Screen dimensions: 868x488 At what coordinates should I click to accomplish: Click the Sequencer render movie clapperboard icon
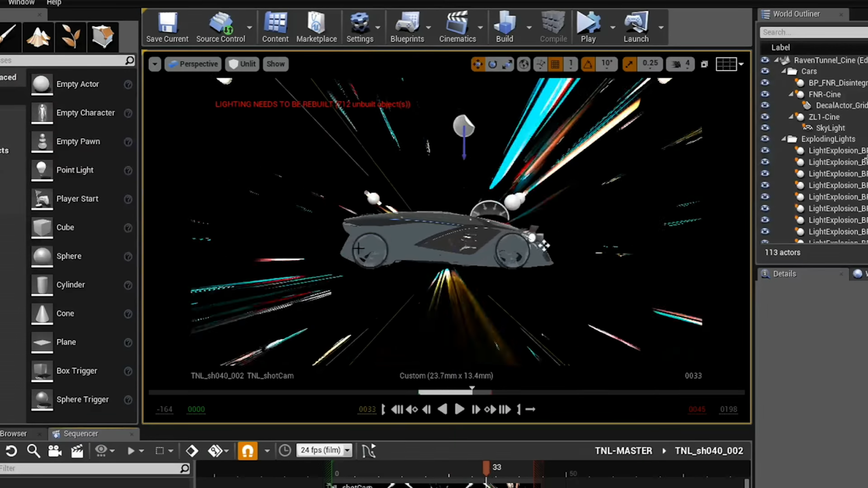click(x=77, y=451)
